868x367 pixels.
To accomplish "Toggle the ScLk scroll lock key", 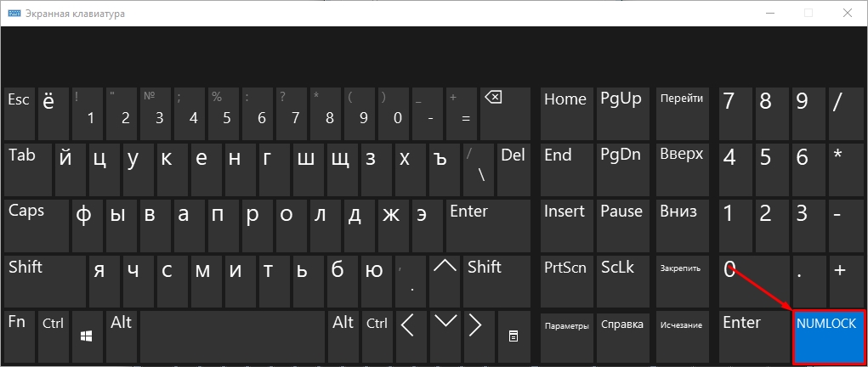I will 623,280.
